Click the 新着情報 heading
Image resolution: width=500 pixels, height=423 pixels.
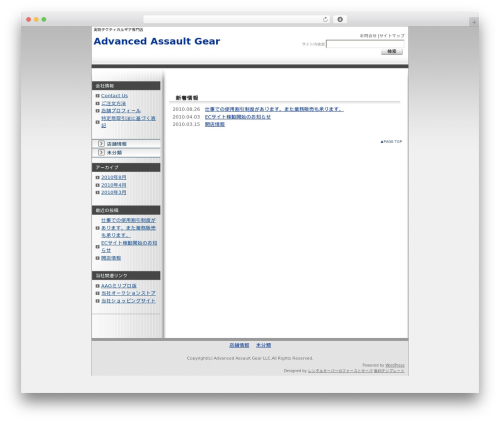pos(187,98)
